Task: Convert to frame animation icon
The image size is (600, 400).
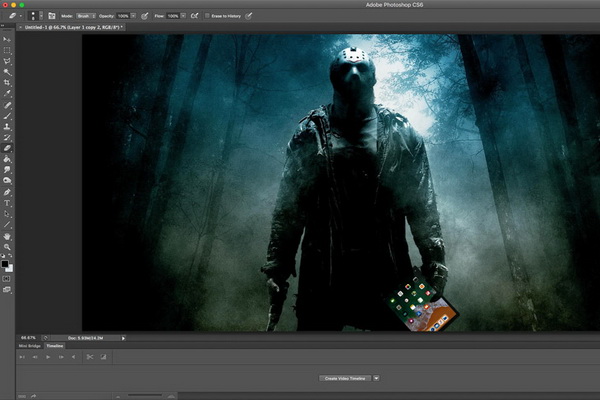Action: point(22,397)
